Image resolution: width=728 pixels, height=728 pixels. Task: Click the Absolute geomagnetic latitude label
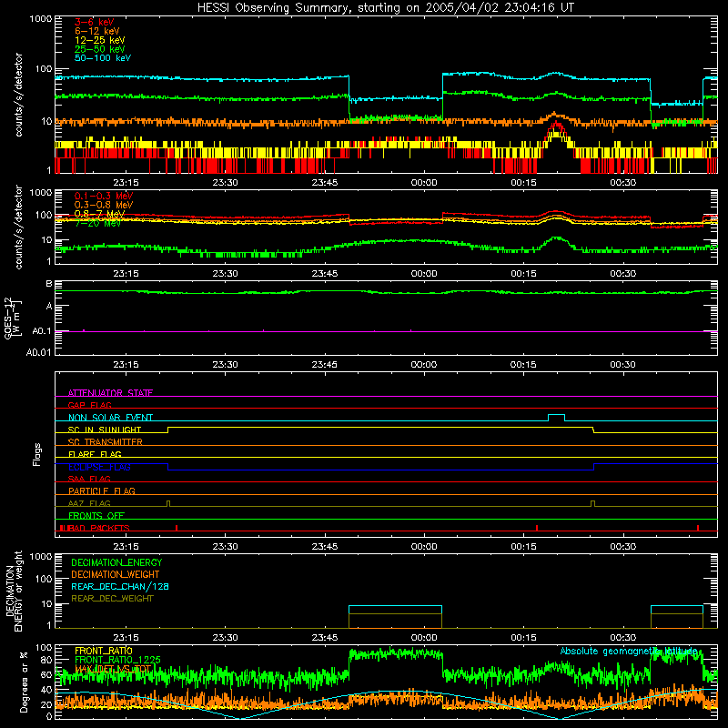click(x=629, y=652)
